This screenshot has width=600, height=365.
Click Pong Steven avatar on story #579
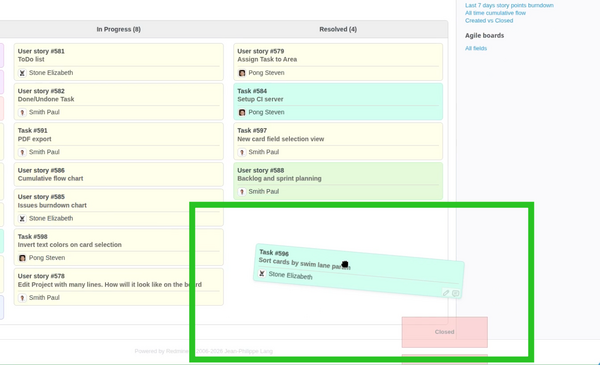point(242,73)
